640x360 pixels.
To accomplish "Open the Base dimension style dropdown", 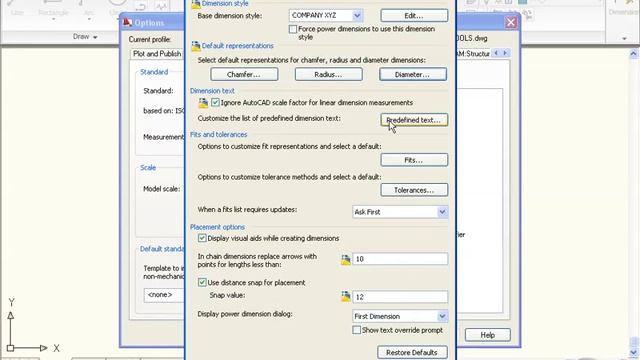I will click(357, 16).
